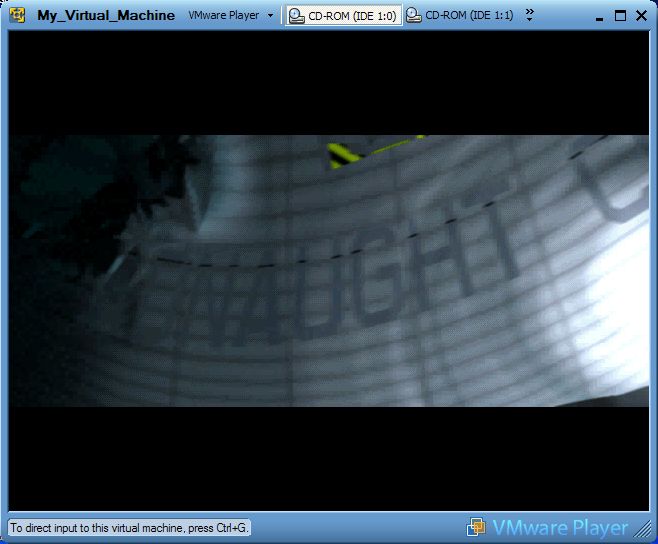The width and height of the screenshot is (658, 544).
Task: Click the VMware logo icon in status bar
Action: (478, 527)
